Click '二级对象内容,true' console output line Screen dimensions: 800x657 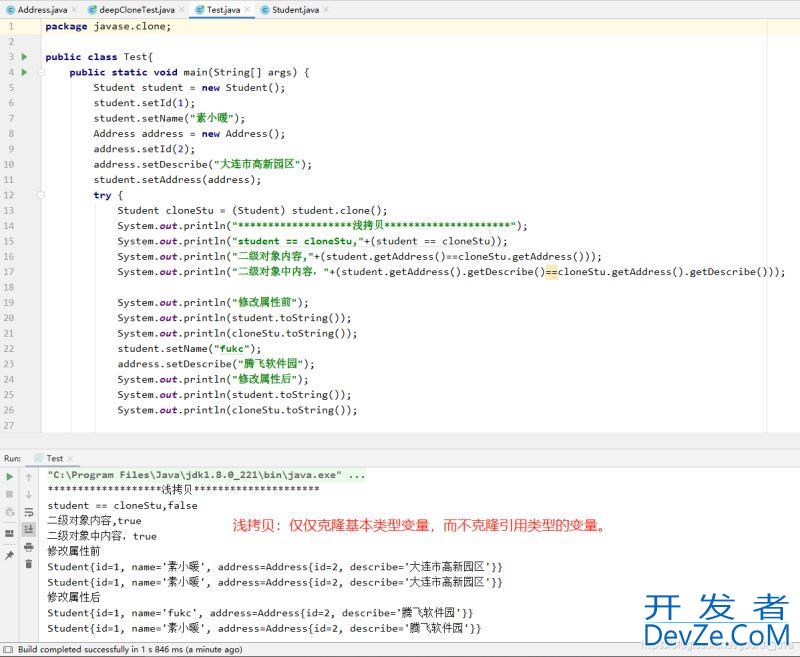(x=94, y=521)
